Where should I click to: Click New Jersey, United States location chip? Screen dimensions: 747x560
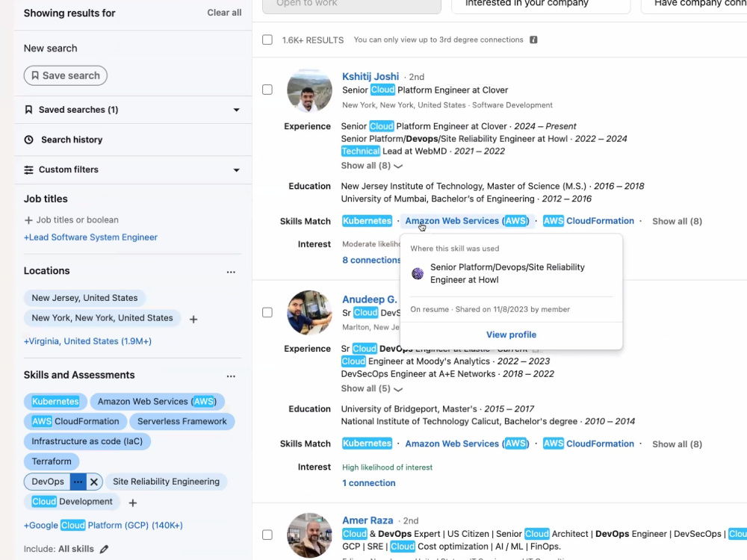(x=84, y=298)
